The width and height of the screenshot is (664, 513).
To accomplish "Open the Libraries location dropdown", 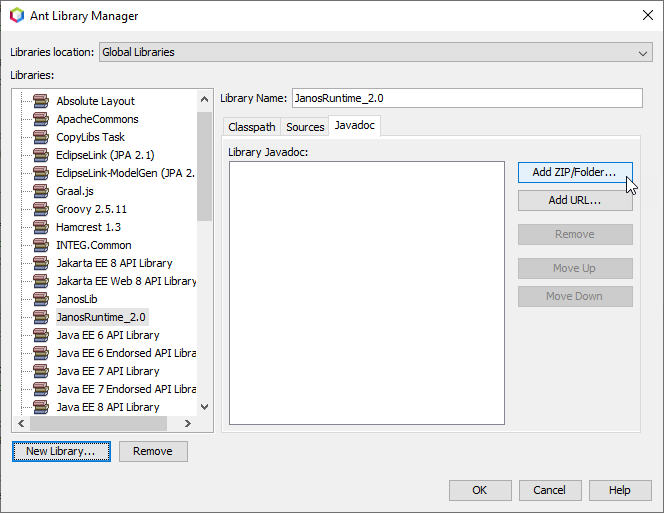I will [376, 52].
